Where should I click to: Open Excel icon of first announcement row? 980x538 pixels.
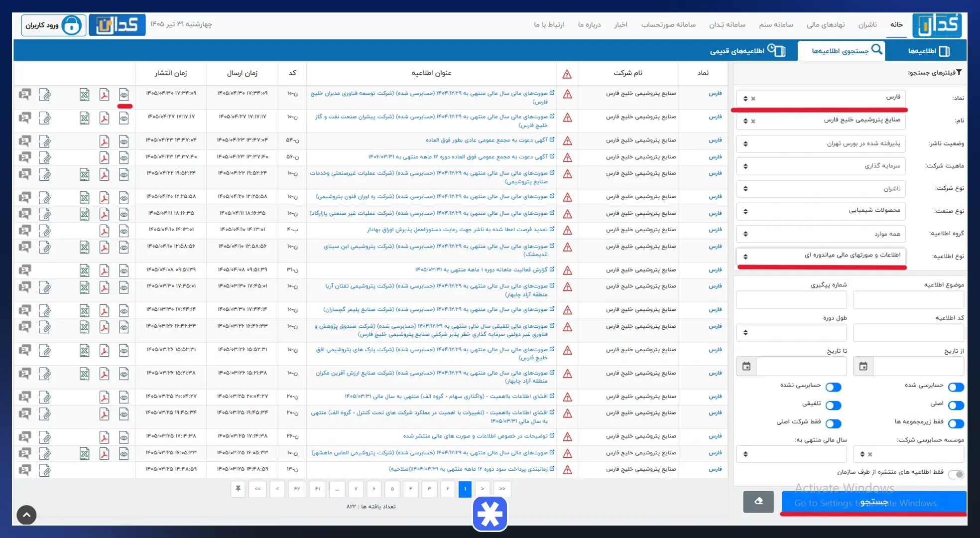[x=85, y=95]
